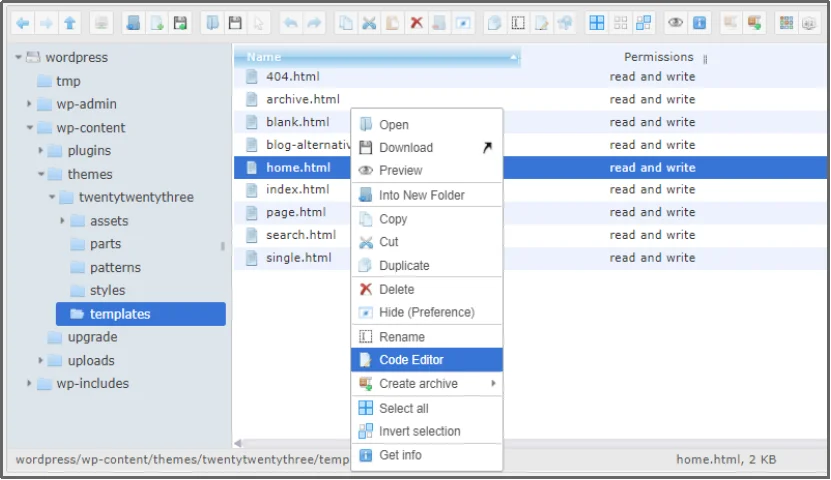This screenshot has width=831, height=480.
Task: Click the Extract archive toolbar icon
Action: (x=730, y=23)
